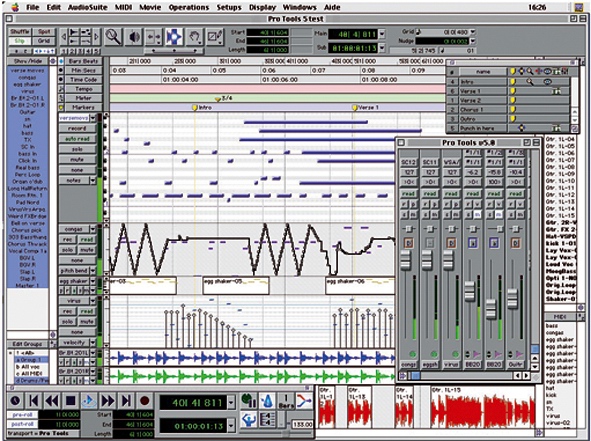
Task: Select the Pencil tool
Action: pyautogui.click(x=215, y=37)
